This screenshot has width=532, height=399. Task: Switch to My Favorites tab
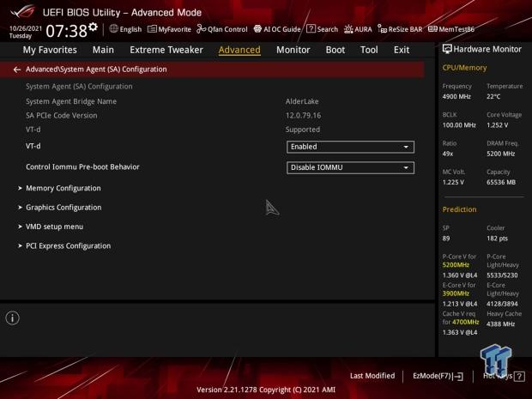[50, 50]
